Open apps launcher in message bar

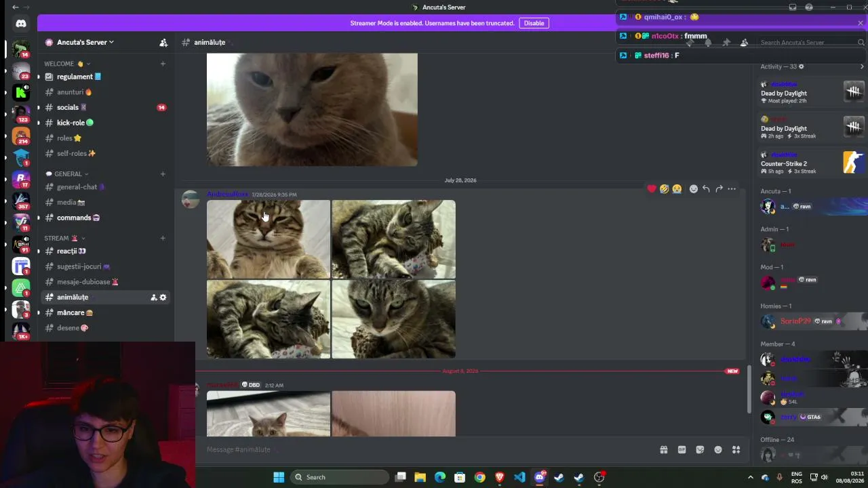(x=736, y=449)
